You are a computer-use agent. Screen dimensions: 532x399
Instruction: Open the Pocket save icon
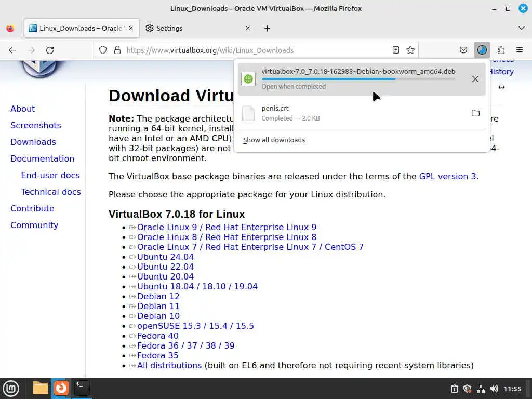click(x=463, y=50)
